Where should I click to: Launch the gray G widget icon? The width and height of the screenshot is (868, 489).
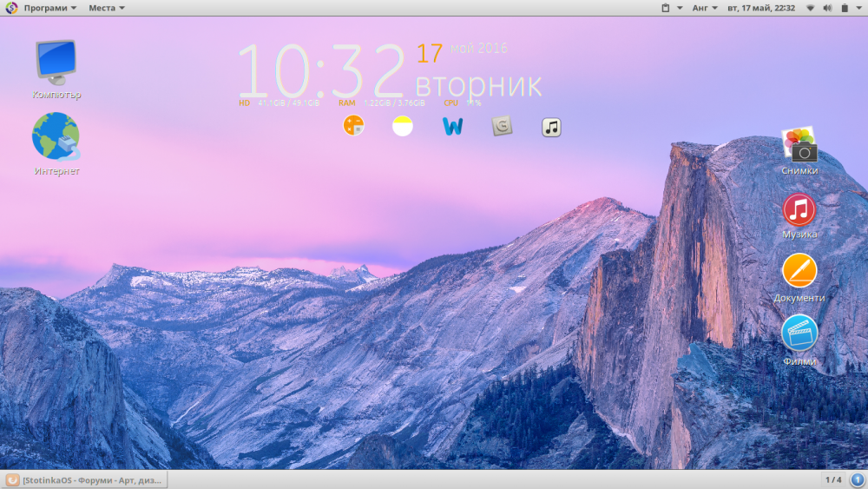pyautogui.click(x=502, y=126)
